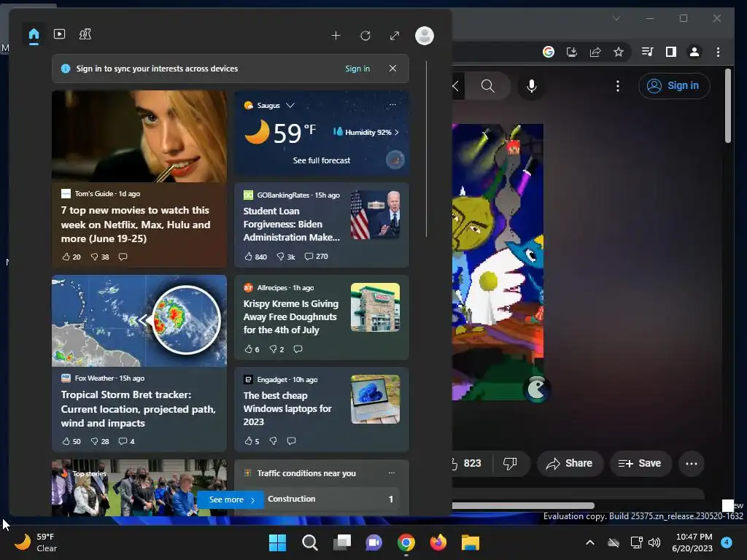Share this page from Chrome toolbar

(x=595, y=52)
